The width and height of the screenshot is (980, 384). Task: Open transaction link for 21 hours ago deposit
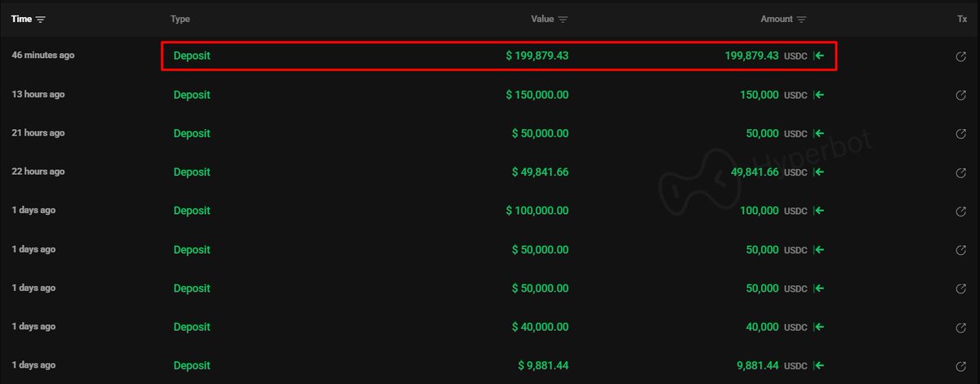coord(961,134)
